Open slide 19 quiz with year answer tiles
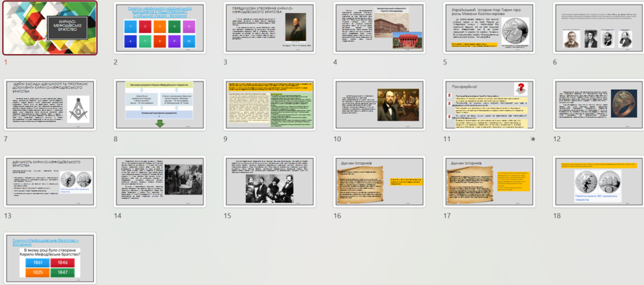Image resolution: width=644 pixels, height=285 pixels. click(50, 258)
